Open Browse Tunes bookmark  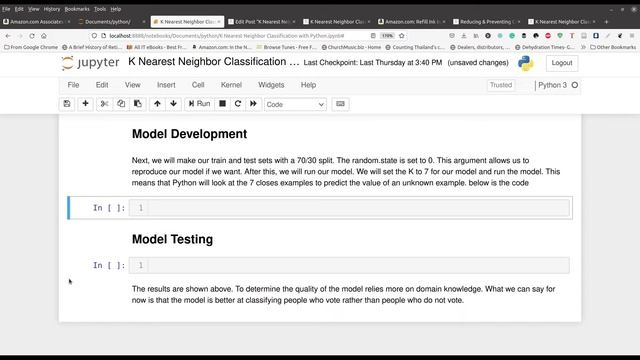tap(287, 47)
